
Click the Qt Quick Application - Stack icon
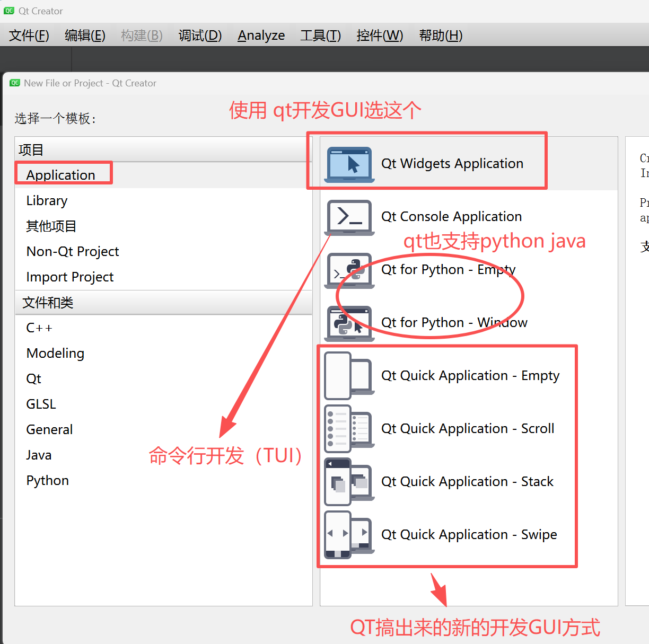point(349,482)
